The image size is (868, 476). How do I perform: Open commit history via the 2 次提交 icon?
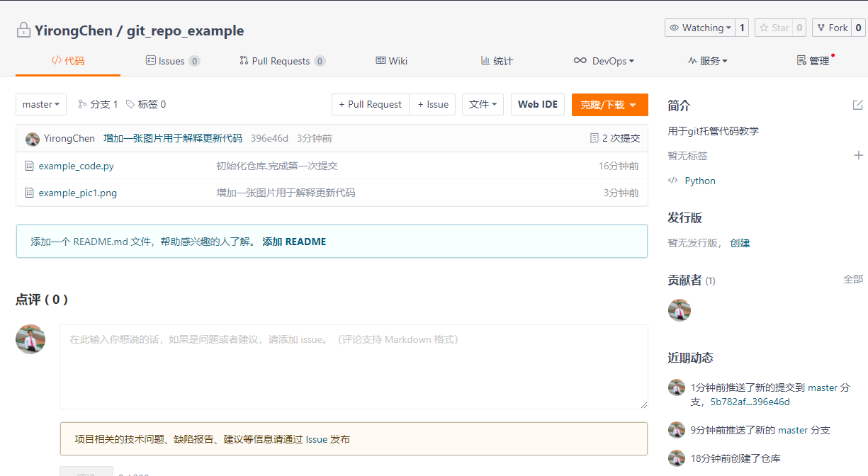594,137
